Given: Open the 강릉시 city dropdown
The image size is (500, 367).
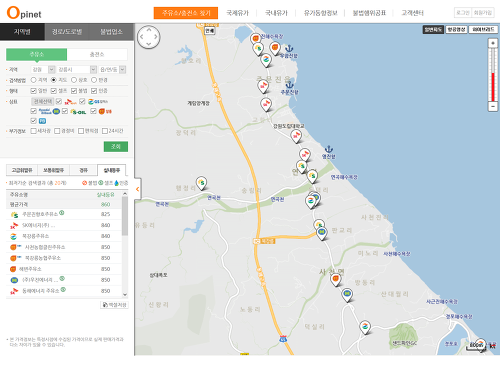Looking at the screenshot, I should (x=77, y=69).
